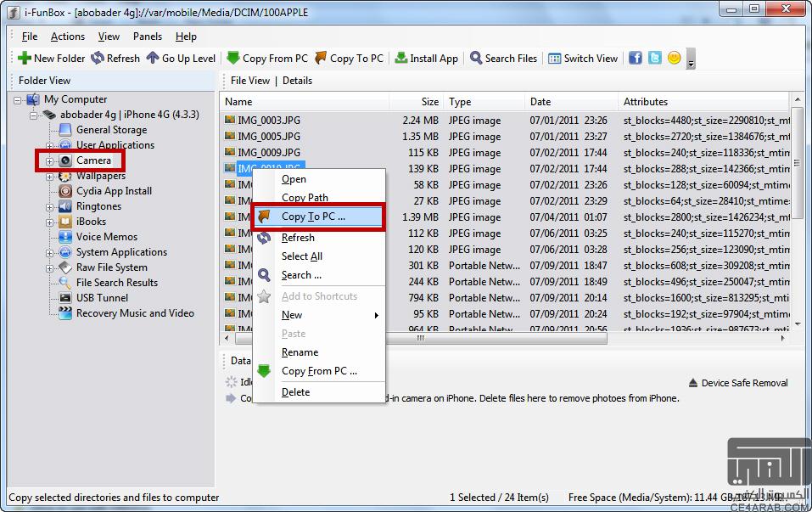Expand the Wallpapers tree node
The height and width of the screenshot is (512, 812).
50,177
